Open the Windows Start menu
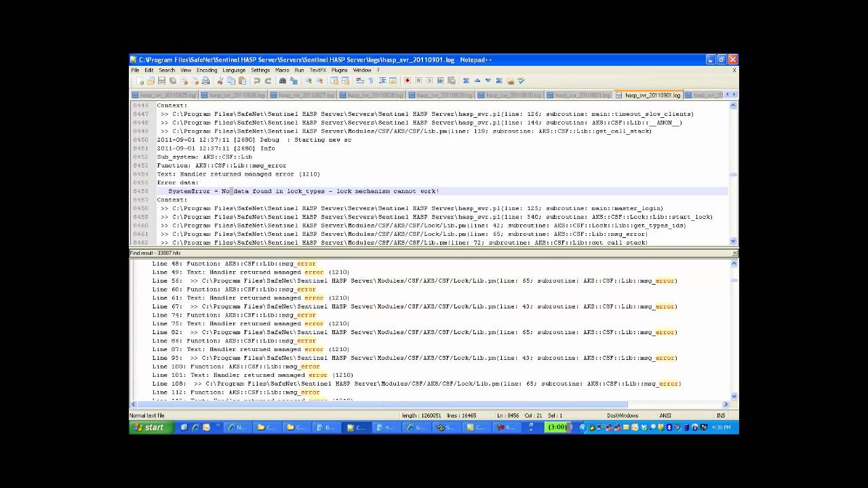The image size is (868, 488). [x=150, y=427]
